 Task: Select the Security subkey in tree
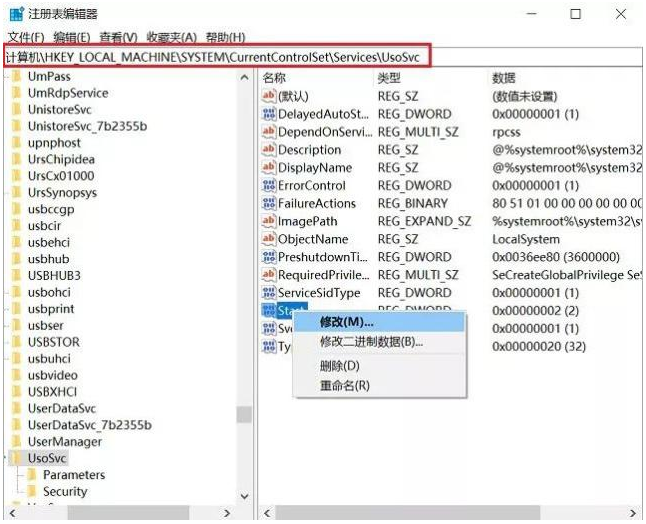click(65, 491)
